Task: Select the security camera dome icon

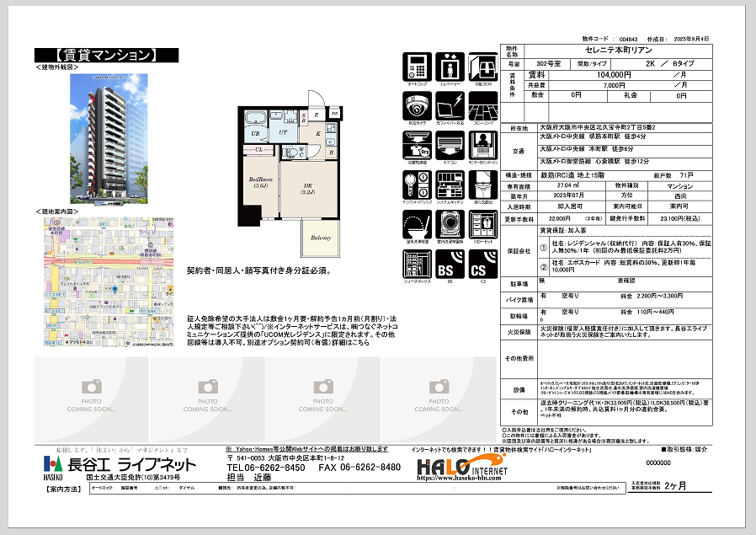Action: pyautogui.click(x=417, y=104)
